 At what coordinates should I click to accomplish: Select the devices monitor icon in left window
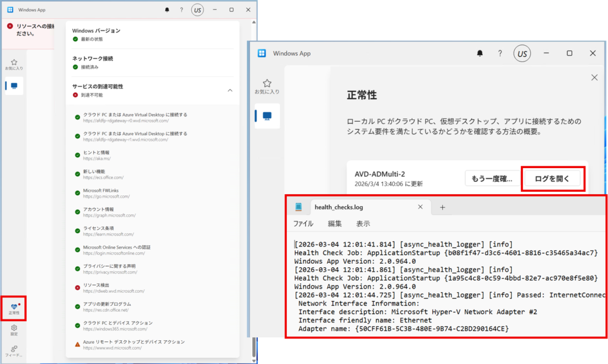[x=14, y=86]
